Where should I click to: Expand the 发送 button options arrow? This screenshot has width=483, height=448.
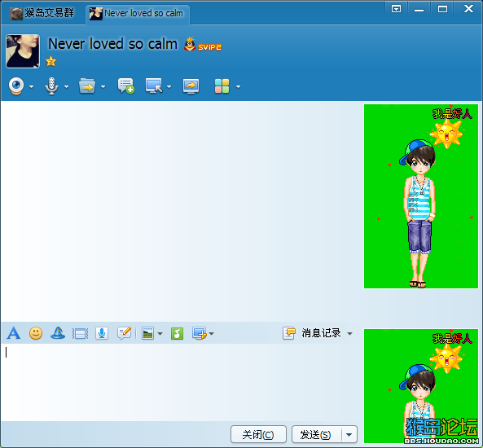(x=349, y=435)
